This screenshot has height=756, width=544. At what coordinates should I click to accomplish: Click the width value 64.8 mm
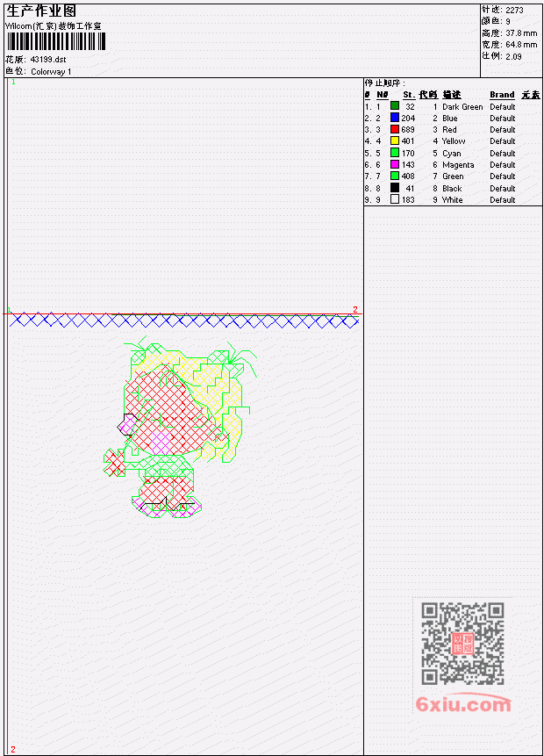click(x=521, y=45)
